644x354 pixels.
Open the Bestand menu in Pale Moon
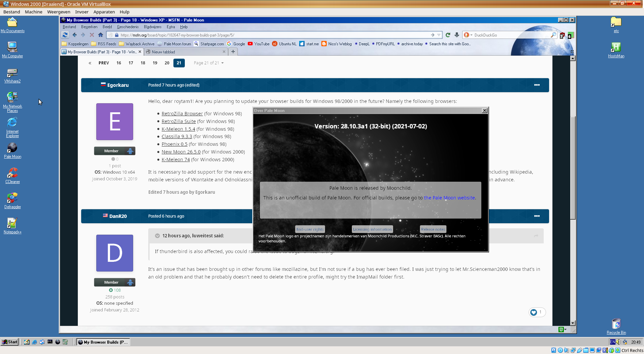tap(69, 27)
